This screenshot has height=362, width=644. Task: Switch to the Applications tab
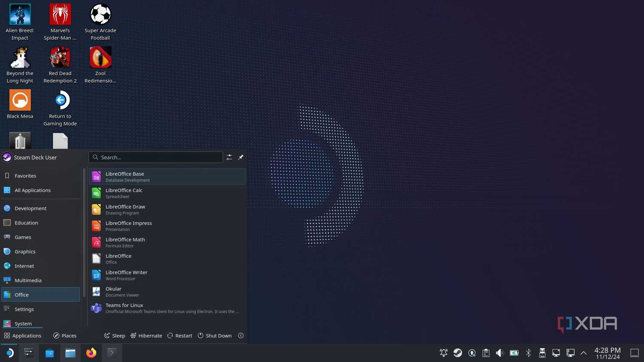(23, 335)
